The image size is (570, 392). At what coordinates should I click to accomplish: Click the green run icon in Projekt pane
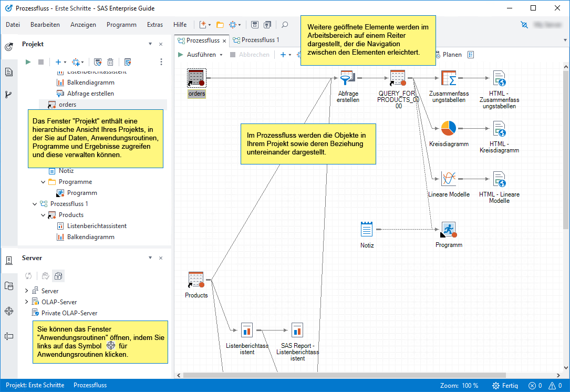point(28,62)
